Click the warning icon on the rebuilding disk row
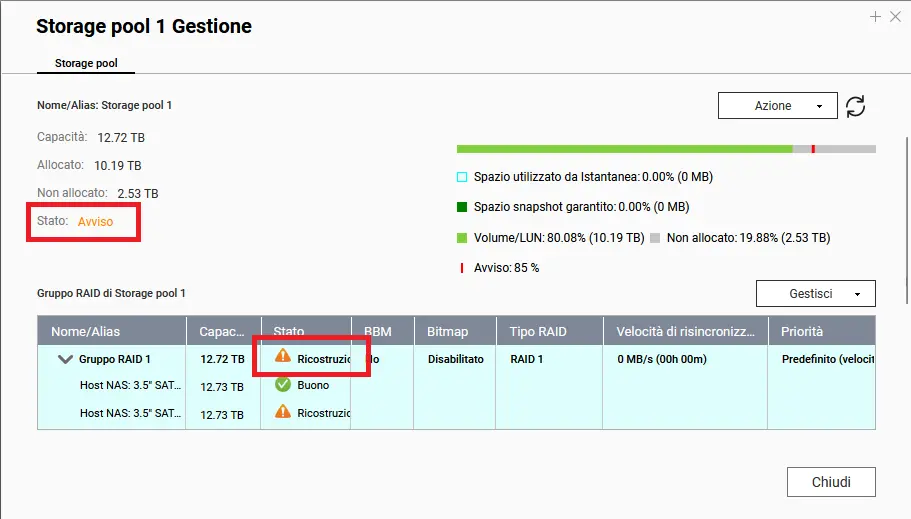Screen dimensions: 911x519 point(283,411)
